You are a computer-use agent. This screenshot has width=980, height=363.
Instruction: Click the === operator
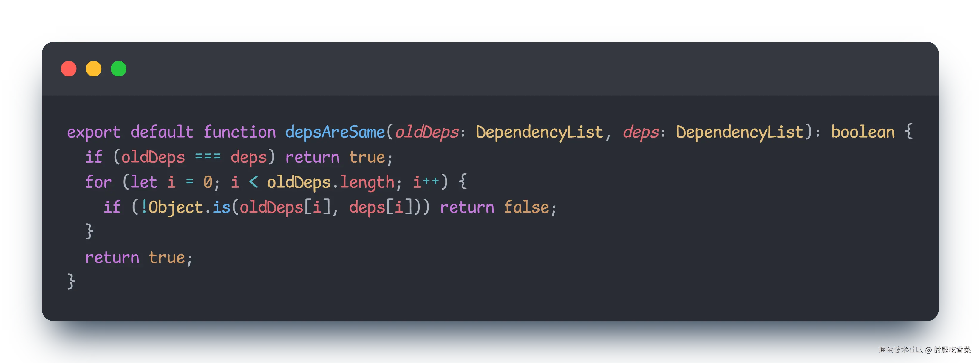click(208, 157)
